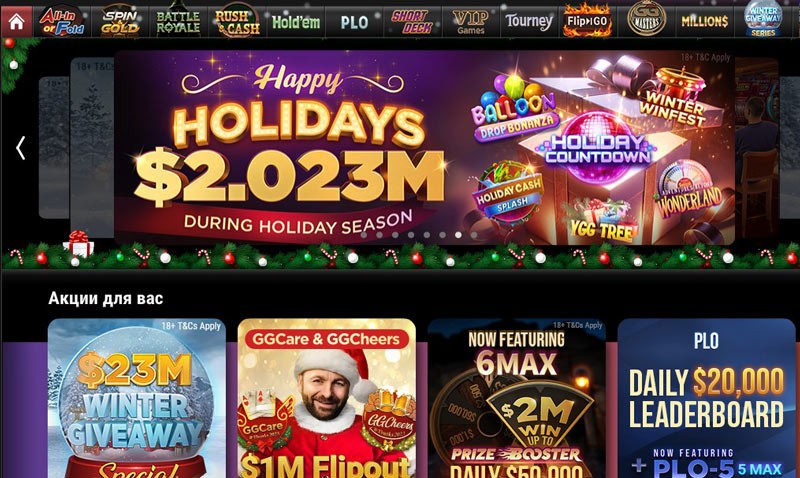
Task: Switch to the Hold'em tab
Action: 296,22
